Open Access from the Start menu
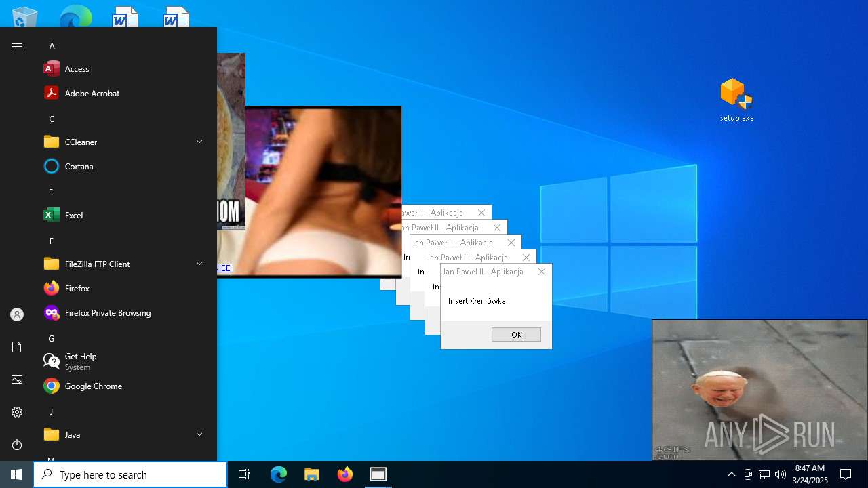Image resolution: width=868 pixels, height=488 pixels. point(123,69)
